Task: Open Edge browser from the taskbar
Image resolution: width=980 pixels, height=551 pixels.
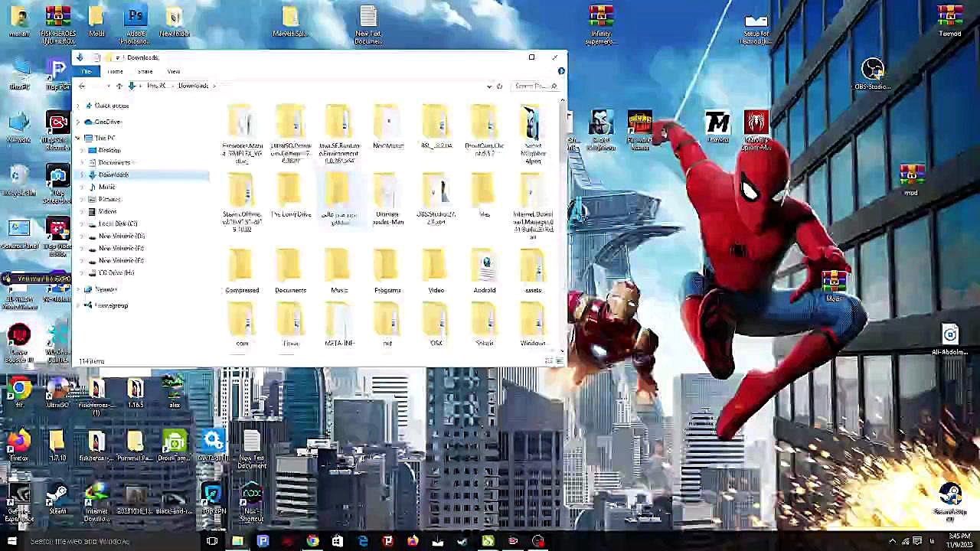Action: 363,541
